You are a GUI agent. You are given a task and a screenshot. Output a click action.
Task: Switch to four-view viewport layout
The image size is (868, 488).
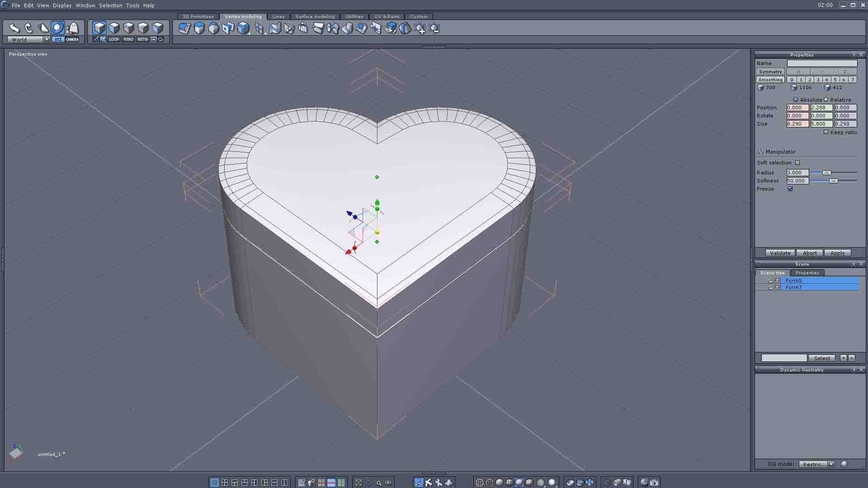pyautogui.click(x=224, y=483)
